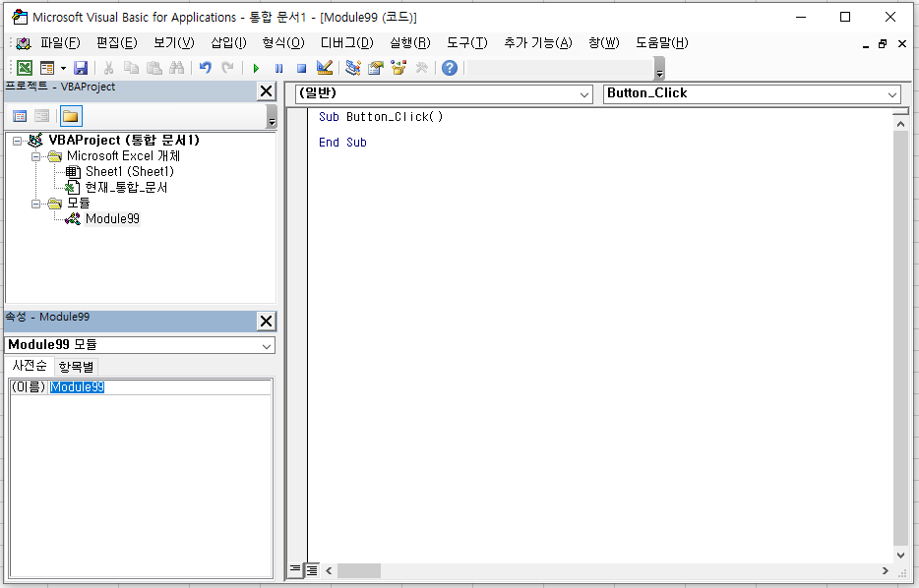Click horizontal scrollbar left arrow
The height and width of the screenshot is (588, 919).
(329, 570)
